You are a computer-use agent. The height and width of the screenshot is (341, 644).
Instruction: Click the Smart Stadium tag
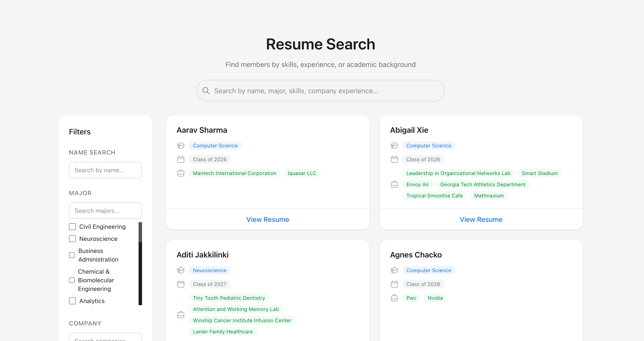[539, 173]
